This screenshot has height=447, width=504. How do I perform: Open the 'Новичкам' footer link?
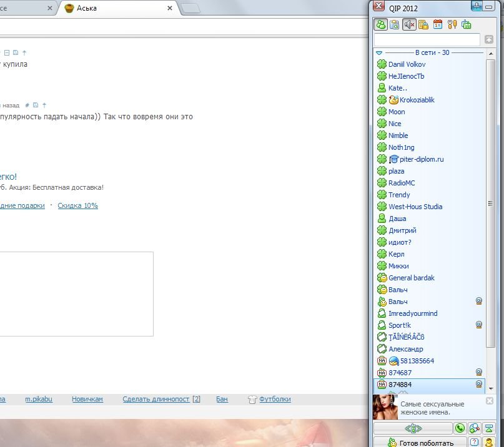[87, 399]
